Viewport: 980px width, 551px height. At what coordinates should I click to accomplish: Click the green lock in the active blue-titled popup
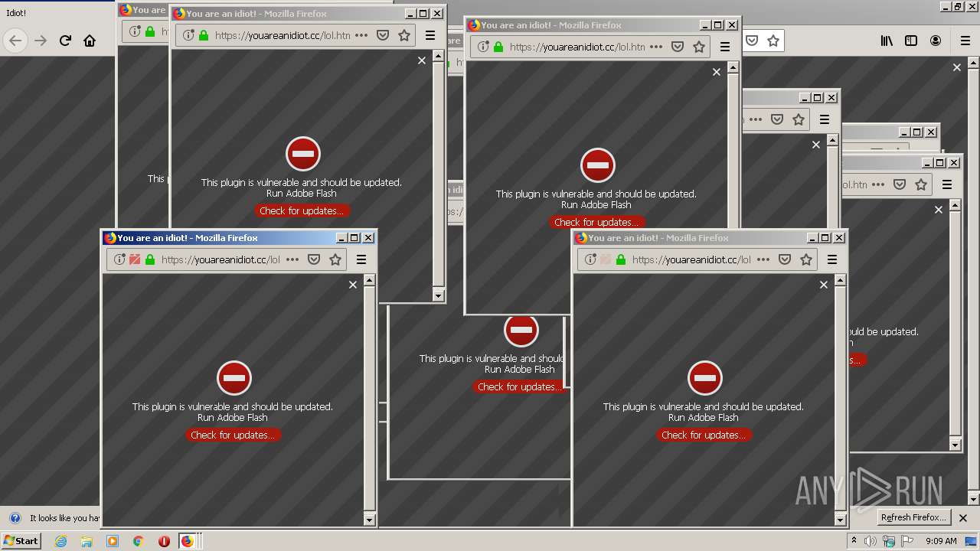pyautogui.click(x=150, y=259)
